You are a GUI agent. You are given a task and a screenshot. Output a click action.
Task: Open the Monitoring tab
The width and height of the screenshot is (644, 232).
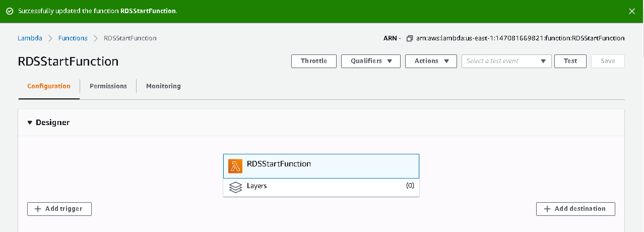(x=163, y=86)
